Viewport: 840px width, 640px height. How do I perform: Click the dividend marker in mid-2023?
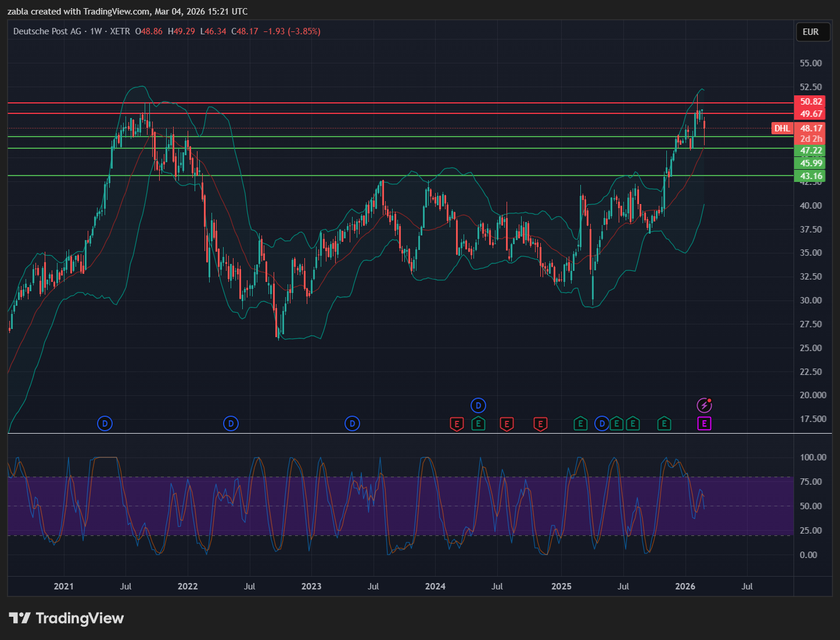pyautogui.click(x=352, y=424)
